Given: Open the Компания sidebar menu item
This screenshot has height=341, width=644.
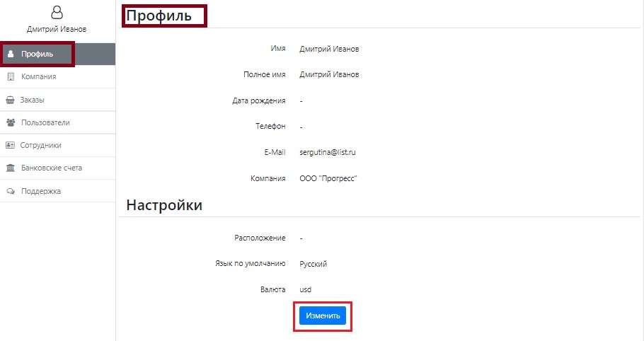Looking at the screenshot, I should point(57,76).
